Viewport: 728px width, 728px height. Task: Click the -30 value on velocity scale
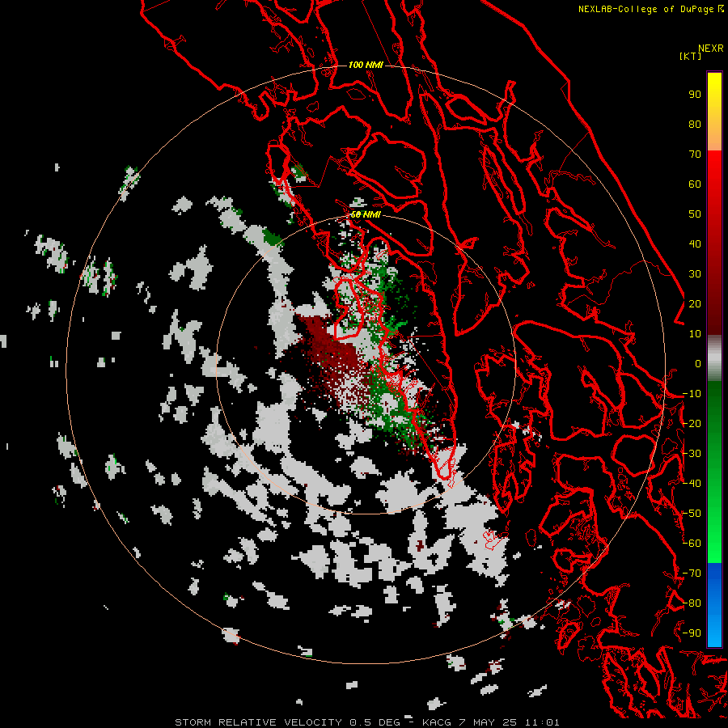pos(692,453)
